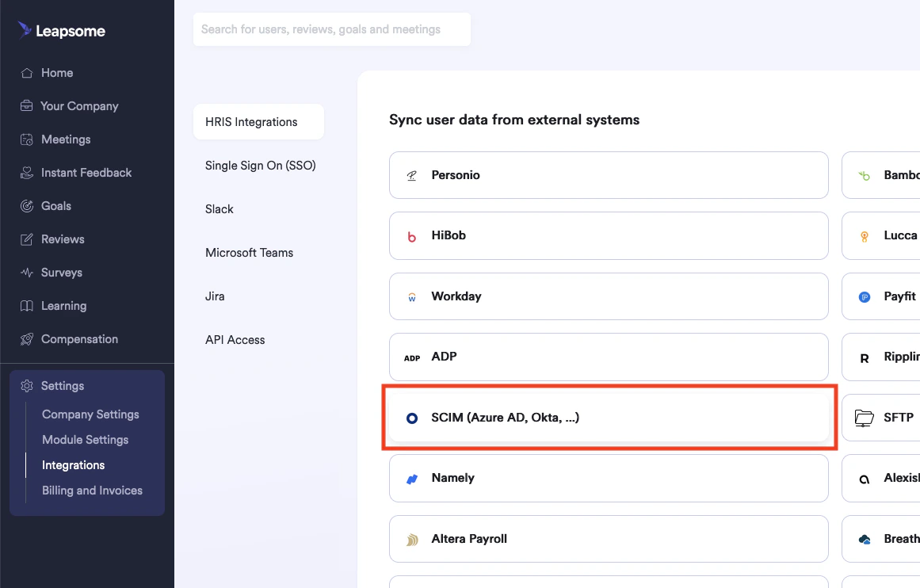Open Module Settings submenu item

(85, 440)
